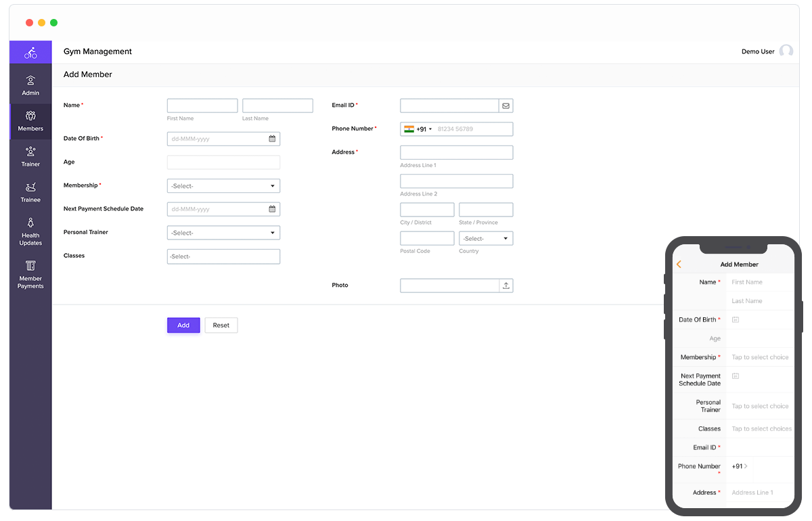Click the cyclist app logo icon

tap(30, 52)
